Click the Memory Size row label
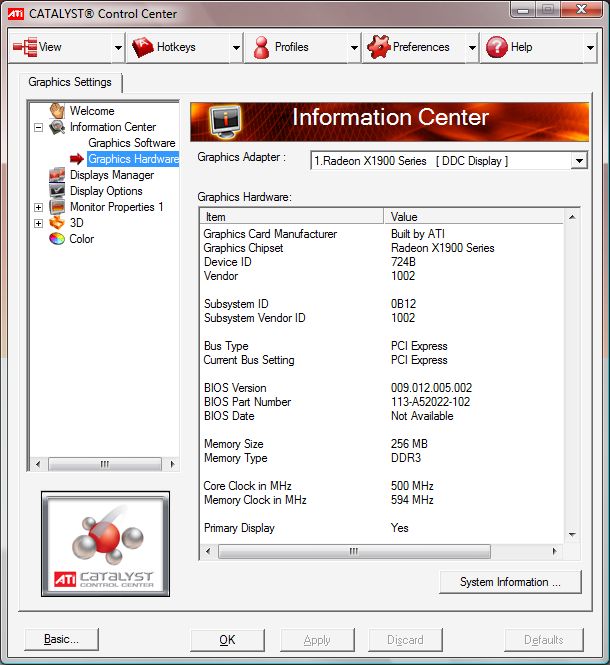The width and height of the screenshot is (610, 665). 234,444
